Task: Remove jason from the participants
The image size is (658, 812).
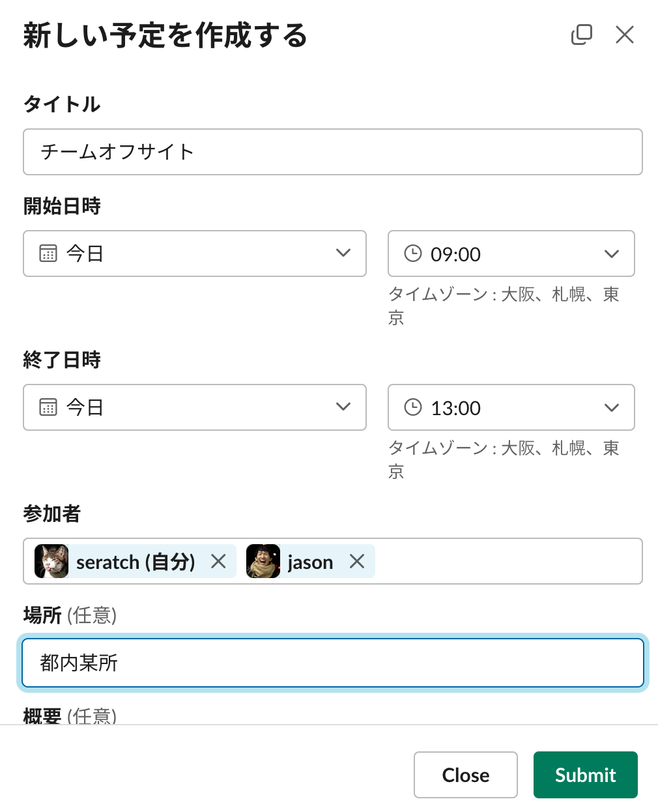Action: pyautogui.click(x=357, y=561)
